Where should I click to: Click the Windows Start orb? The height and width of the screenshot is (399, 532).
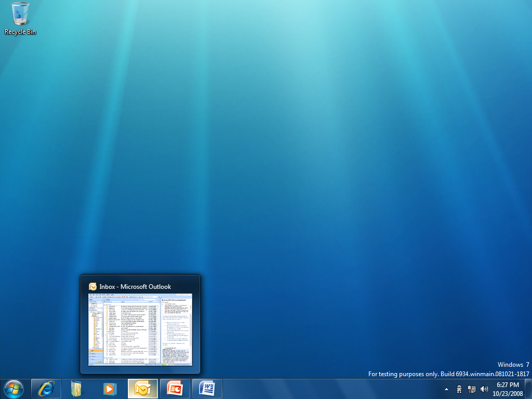click(14, 388)
